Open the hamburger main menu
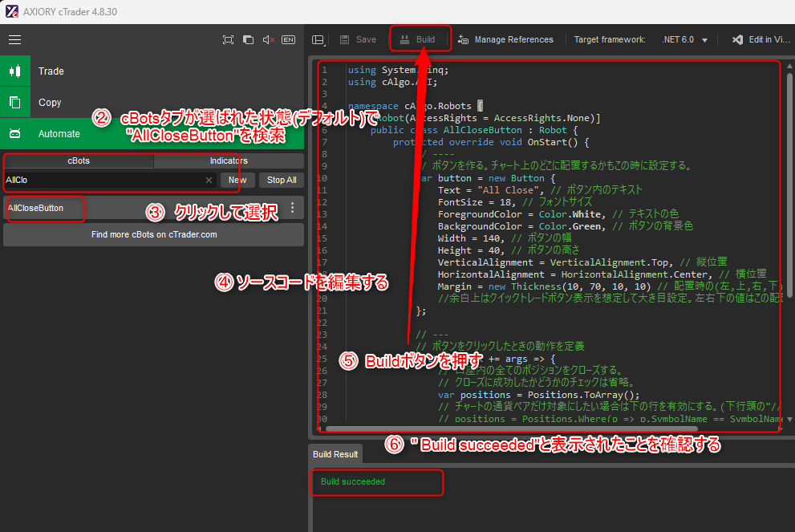 click(14, 39)
